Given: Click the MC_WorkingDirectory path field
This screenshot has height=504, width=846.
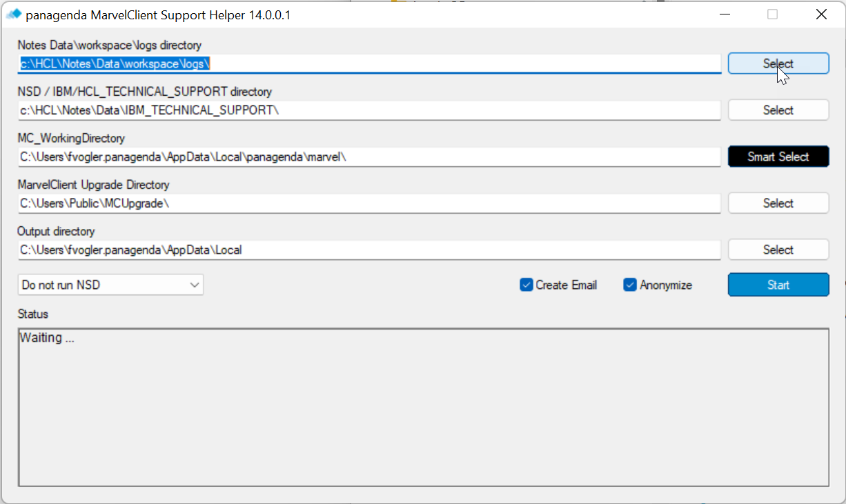Looking at the screenshot, I should (369, 157).
